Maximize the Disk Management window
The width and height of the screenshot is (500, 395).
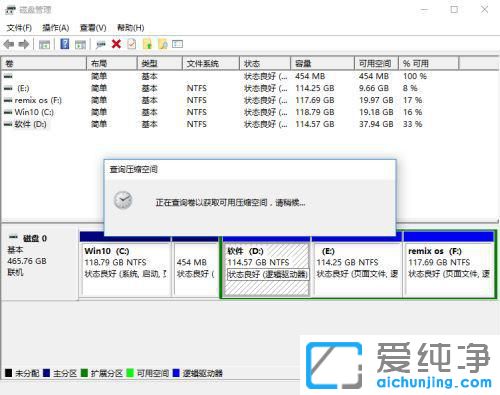[454, 10]
